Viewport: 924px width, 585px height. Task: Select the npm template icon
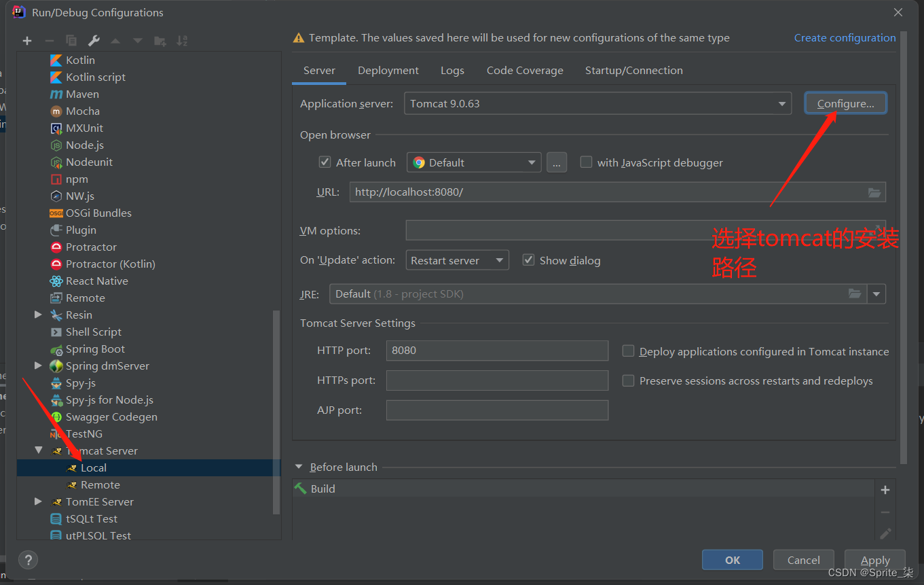pos(56,179)
